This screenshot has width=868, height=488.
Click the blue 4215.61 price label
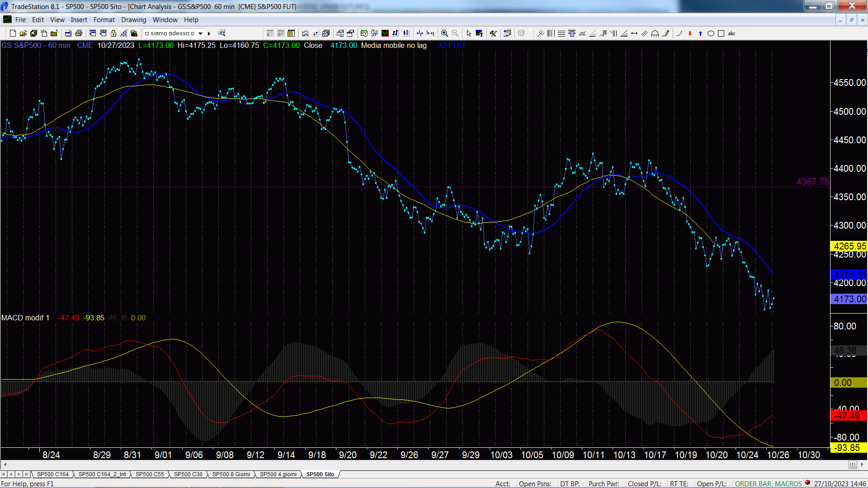(849, 275)
